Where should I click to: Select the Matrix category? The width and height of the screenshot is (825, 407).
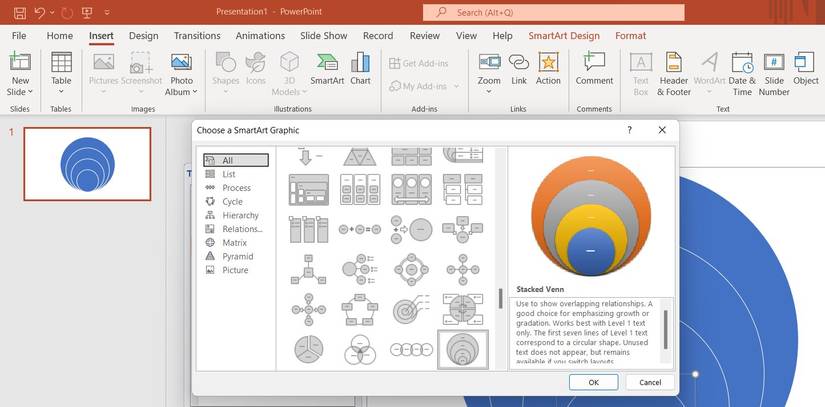(236, 242)
